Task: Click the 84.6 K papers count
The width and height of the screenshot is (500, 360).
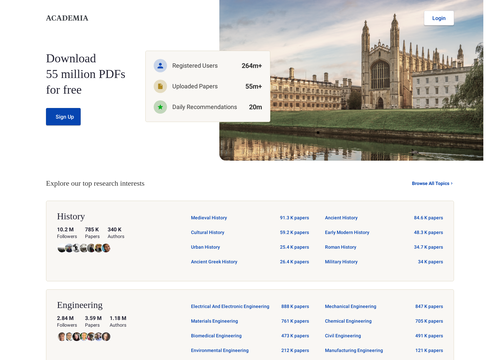Action: (428, 218)
